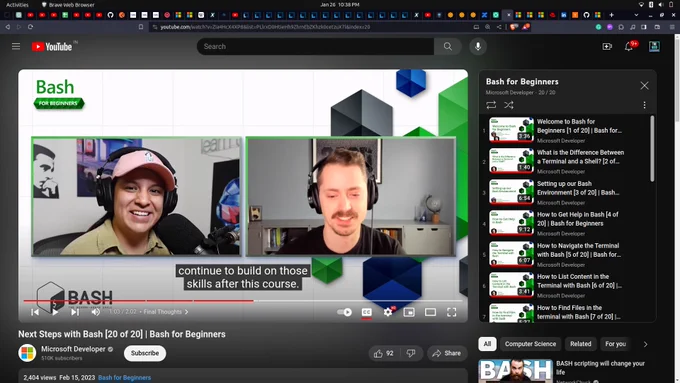Open Activities overview
Image resolution: width=680 pixels, height=383 pixels.
click(17, 5)
